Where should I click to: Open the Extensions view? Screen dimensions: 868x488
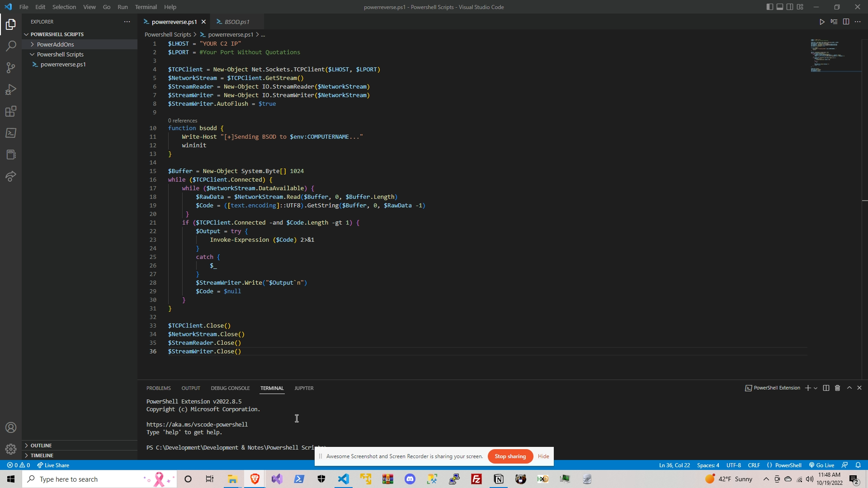(11, 111)
